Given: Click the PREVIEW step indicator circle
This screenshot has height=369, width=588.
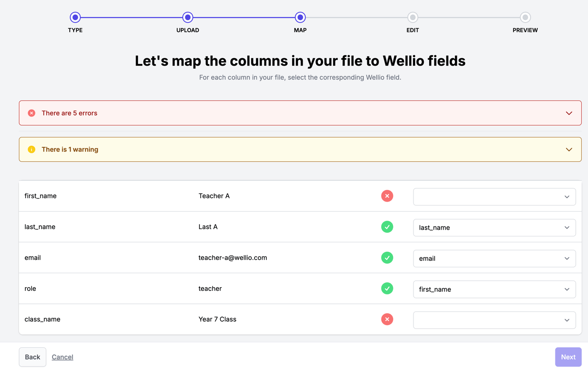Looking at the screenshot, I should [x=525, y=17].
